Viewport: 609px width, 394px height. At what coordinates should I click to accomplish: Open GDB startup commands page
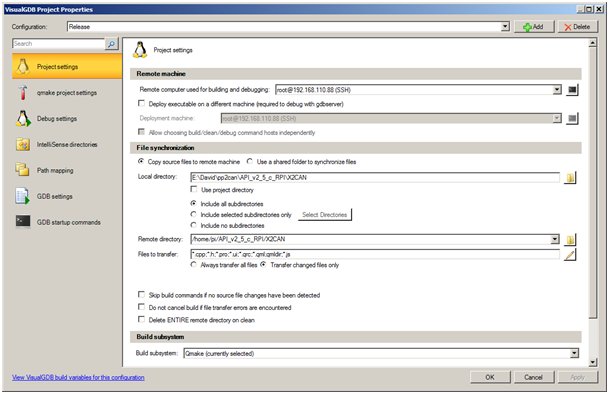67,222
